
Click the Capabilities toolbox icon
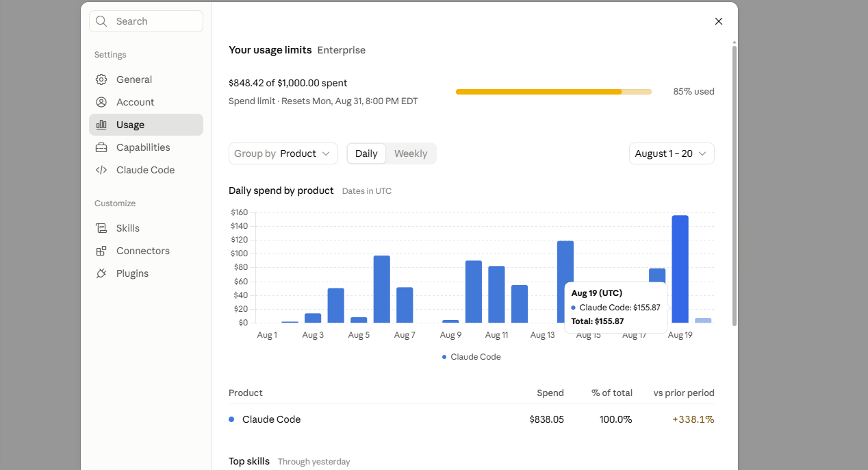tap(101, 147)
